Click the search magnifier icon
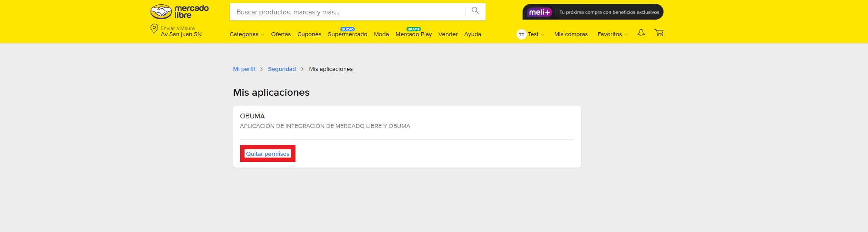This screenshot has width=868, height=232. tap(475, 11)
